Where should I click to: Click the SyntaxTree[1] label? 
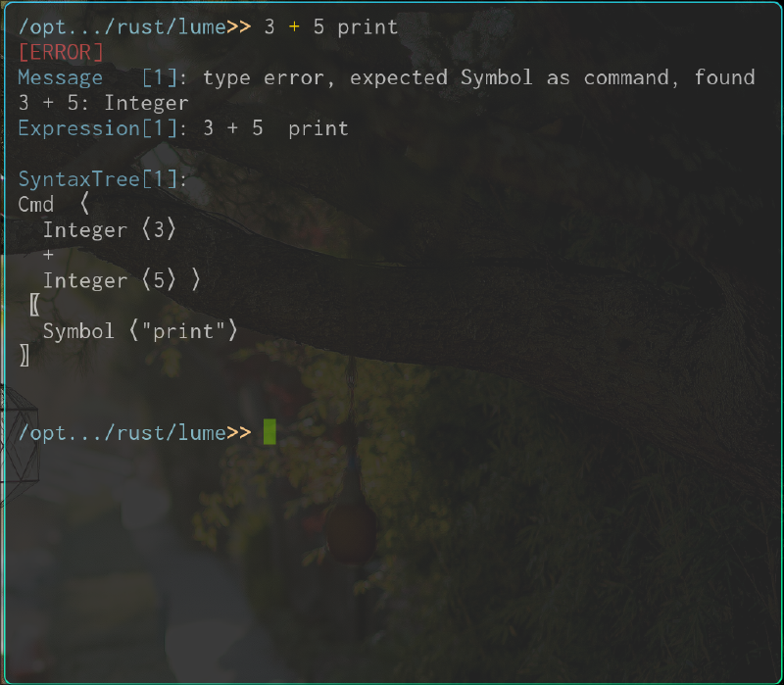coord(98,179)
